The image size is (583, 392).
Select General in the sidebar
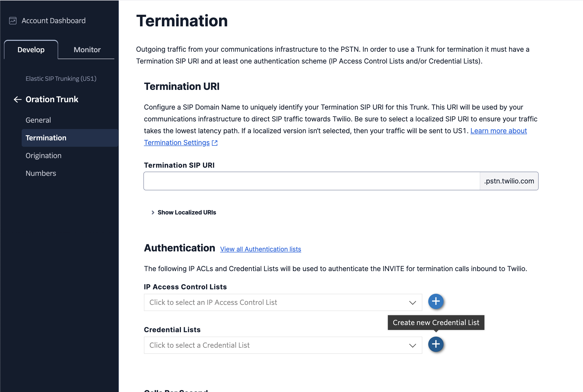point(38,120)
